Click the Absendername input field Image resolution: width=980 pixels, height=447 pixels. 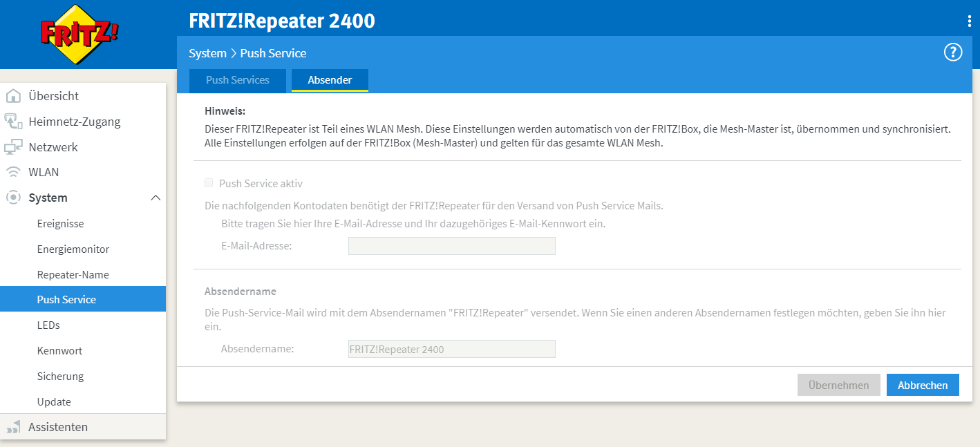click(452, 349)
